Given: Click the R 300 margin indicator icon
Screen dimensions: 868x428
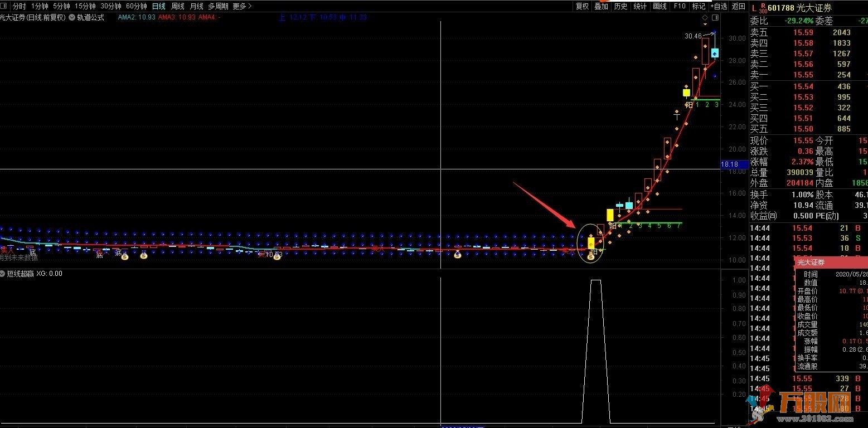Looking at the screenshot, I should 763,8.
